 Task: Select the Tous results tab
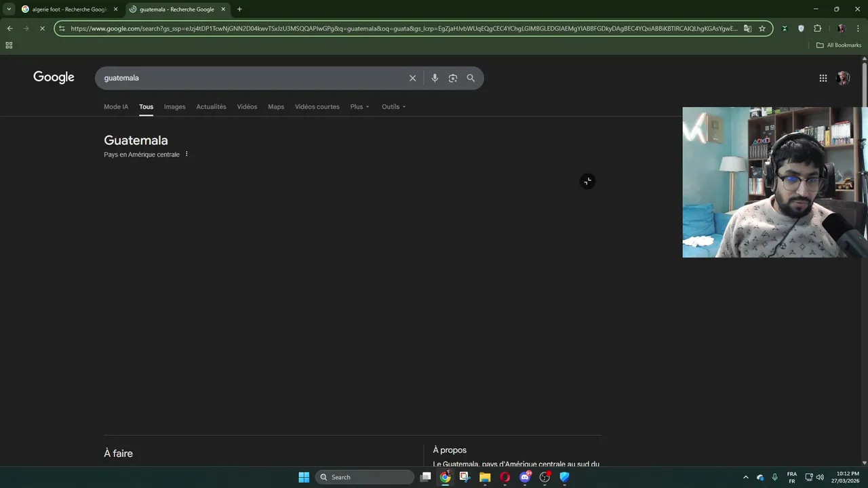(x=146, y=106)
